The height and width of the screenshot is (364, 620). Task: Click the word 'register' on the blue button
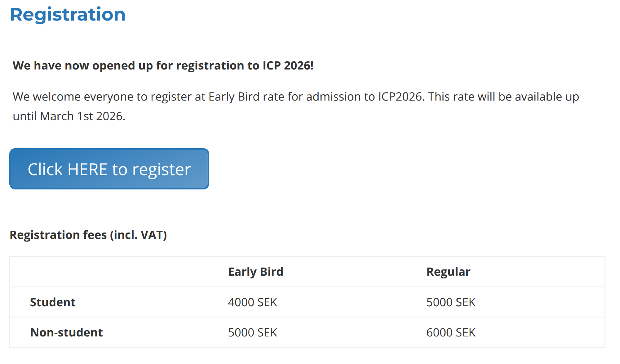coord(162,170)
